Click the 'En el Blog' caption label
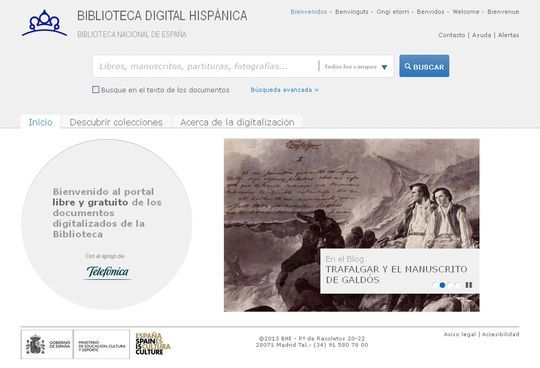 click(345, 259)
